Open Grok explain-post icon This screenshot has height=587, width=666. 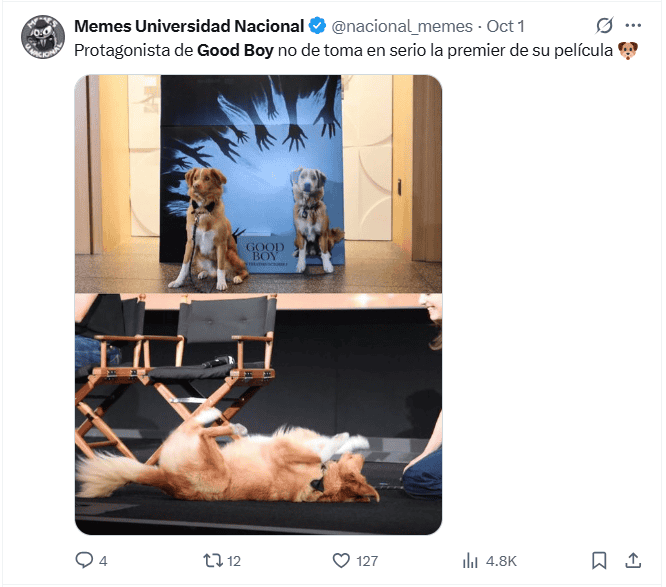pos(604,25)
